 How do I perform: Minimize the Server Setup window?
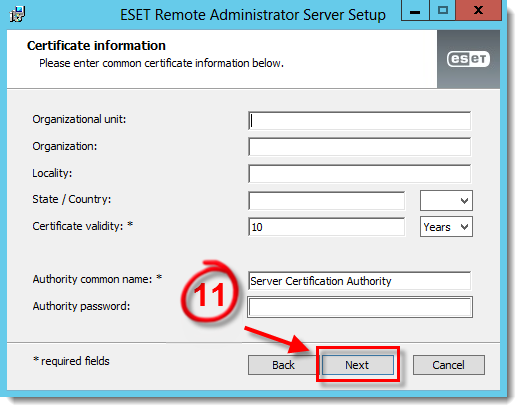(x=415, y=10)
